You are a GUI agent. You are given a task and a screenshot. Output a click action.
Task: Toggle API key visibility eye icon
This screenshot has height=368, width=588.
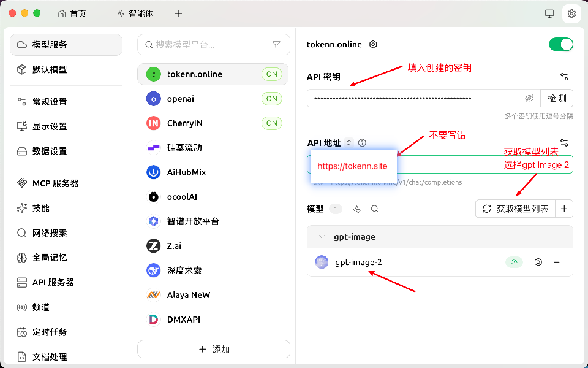coord(529,98)
